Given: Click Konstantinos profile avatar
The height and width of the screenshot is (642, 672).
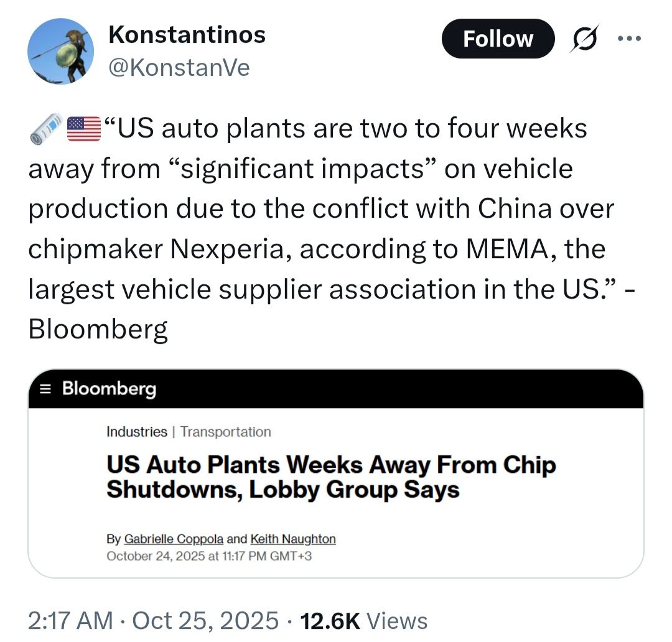Looking at the screenshot, I should click(x=61, y=50).
